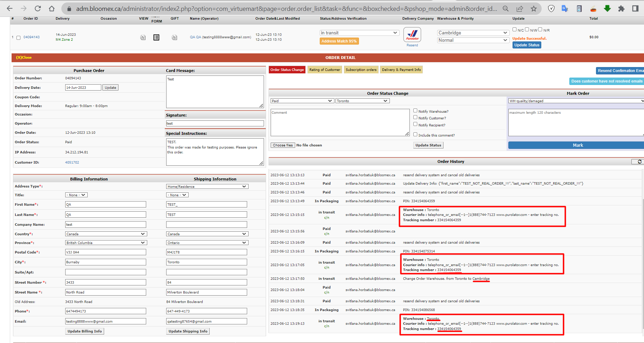Image resolution: width=644 pixels, height=343 pixels.
Task: Expand the in transit status dropdown
Action: (x=359, y=33)
